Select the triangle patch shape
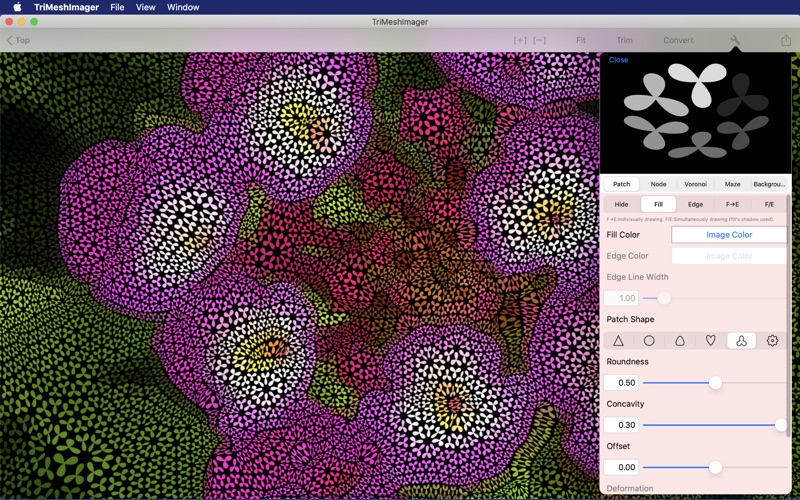Screen dimensions: 800x500 coord(618,341)
